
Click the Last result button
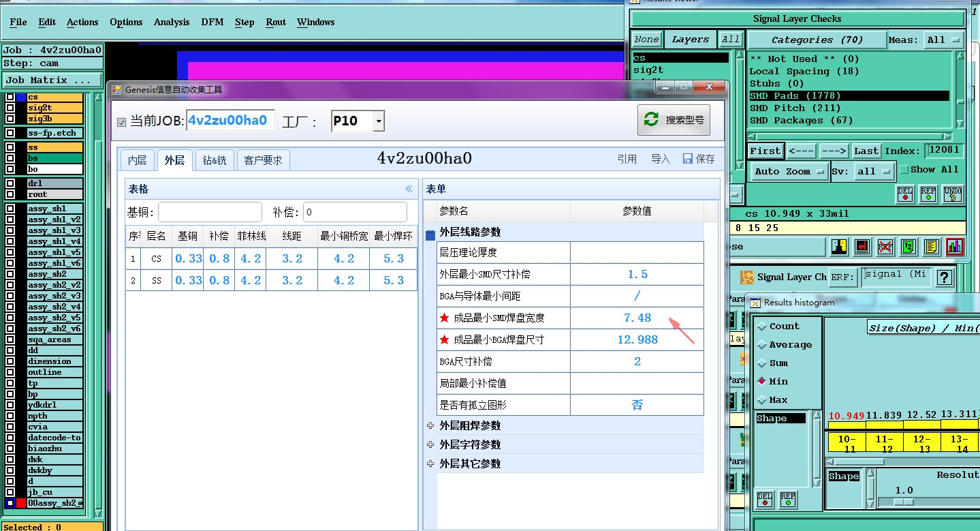tap(866, 151)
